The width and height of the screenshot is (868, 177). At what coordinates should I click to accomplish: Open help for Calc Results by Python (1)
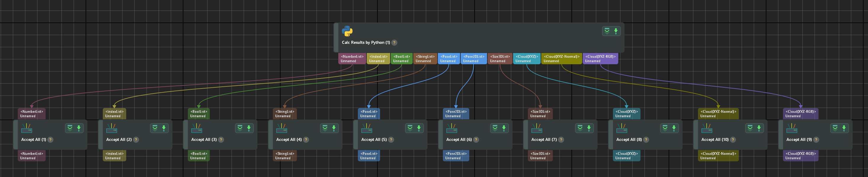click(x=394, y=43)
